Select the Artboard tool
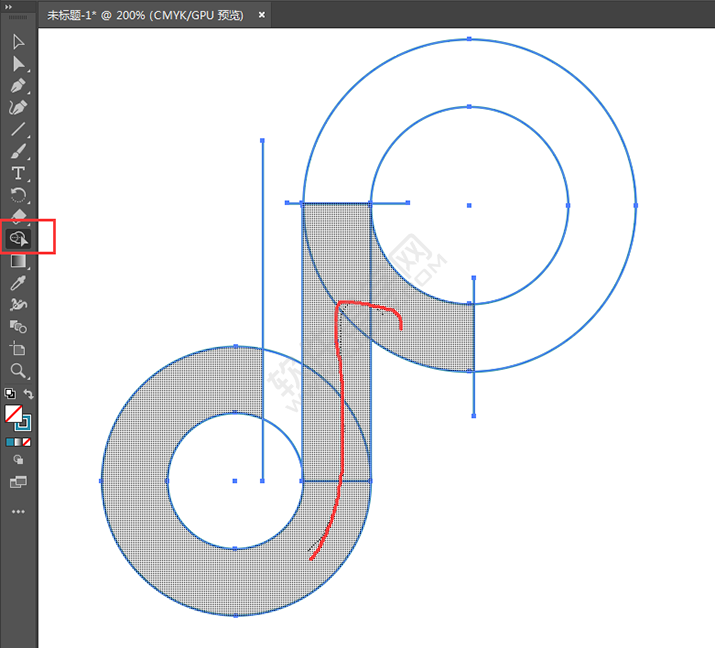The height and width of the screenshot is (648, 715). (18, 348)
